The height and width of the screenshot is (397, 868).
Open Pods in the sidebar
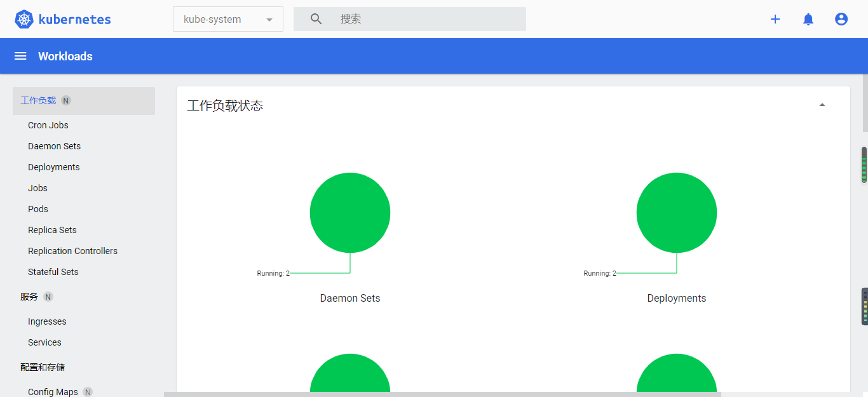click(x=38, y=209)
